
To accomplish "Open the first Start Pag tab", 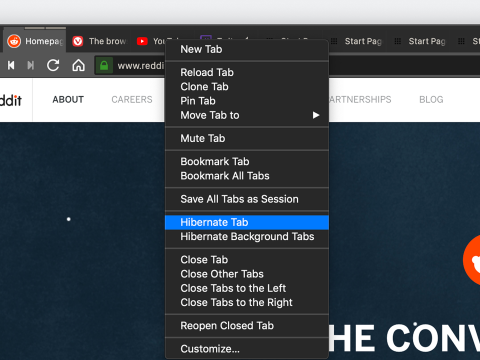I will [356, 41].
